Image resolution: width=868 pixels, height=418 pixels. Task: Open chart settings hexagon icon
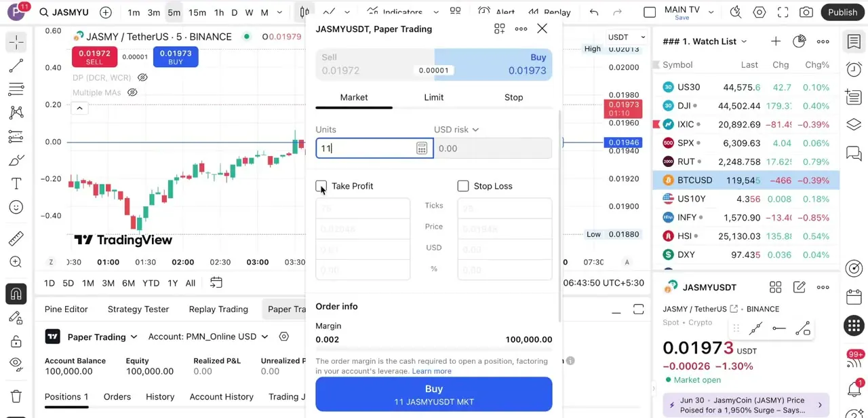(x=759, y=12)
